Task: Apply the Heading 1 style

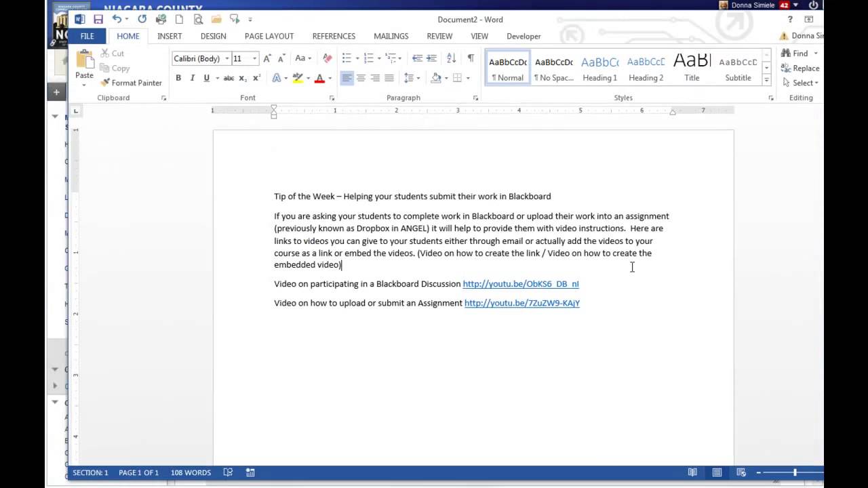Action: coord(599,68)
